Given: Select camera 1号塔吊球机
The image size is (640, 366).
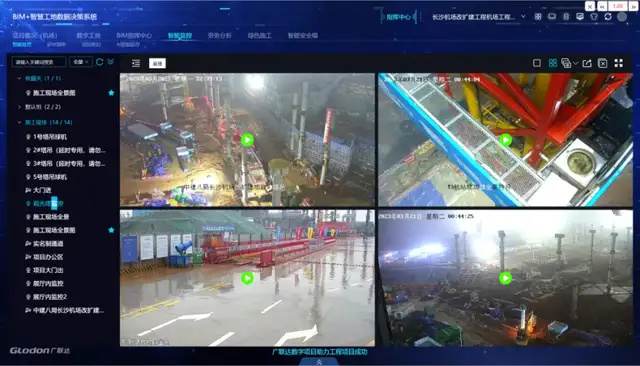Looking at the screenshot, I should tap(49, 137).
